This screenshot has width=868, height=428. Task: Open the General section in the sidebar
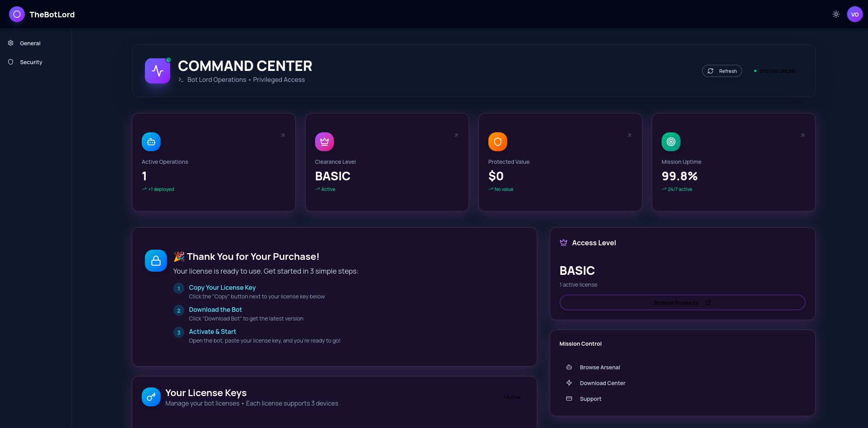tap(30, 43)
